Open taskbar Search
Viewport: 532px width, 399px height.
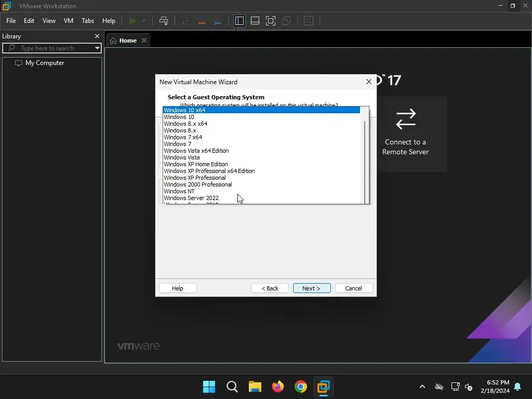[232, 387]
